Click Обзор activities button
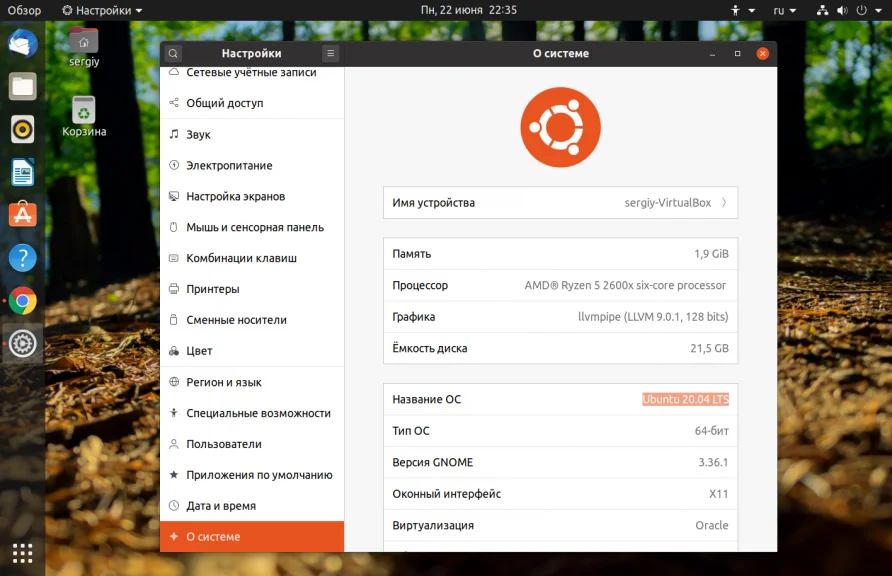The width and height of the screenshot is (892, 576). pos(24,10)
